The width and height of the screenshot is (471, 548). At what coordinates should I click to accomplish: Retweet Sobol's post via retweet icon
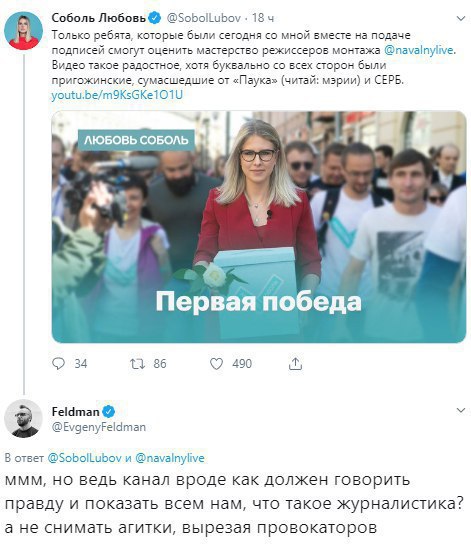click(x=137, y=364)
